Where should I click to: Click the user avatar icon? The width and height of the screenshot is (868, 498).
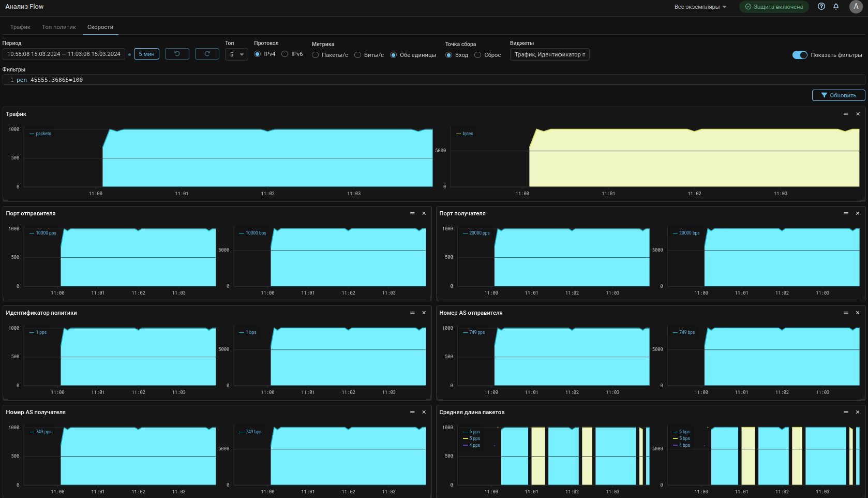tap(856, 7)
